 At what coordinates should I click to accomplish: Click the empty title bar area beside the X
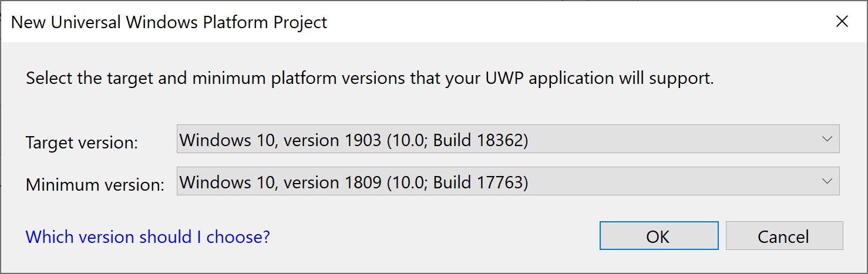click(x=646, y=22)
